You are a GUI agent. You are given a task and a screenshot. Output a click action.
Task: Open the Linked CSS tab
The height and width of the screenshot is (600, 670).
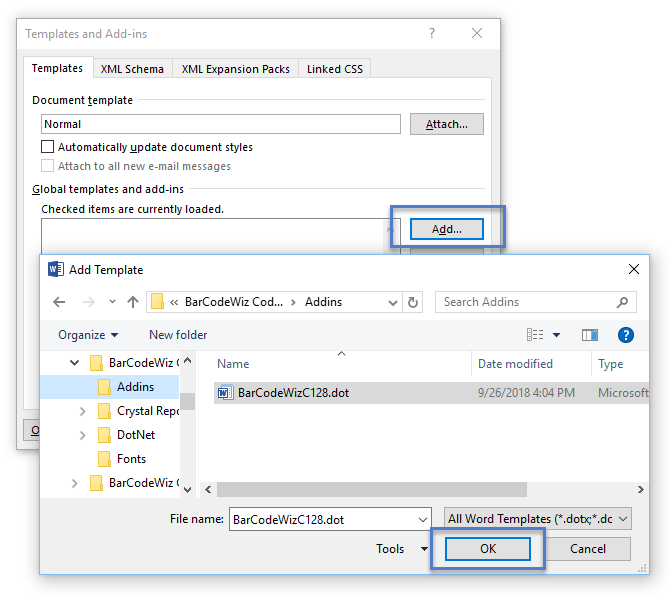(x=335, y=69)
